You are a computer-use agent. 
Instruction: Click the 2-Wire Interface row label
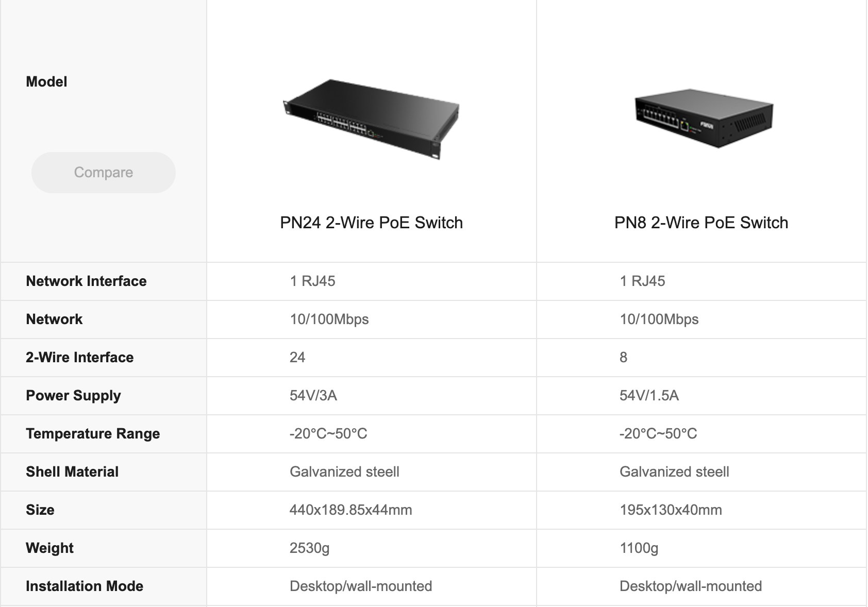79,357
